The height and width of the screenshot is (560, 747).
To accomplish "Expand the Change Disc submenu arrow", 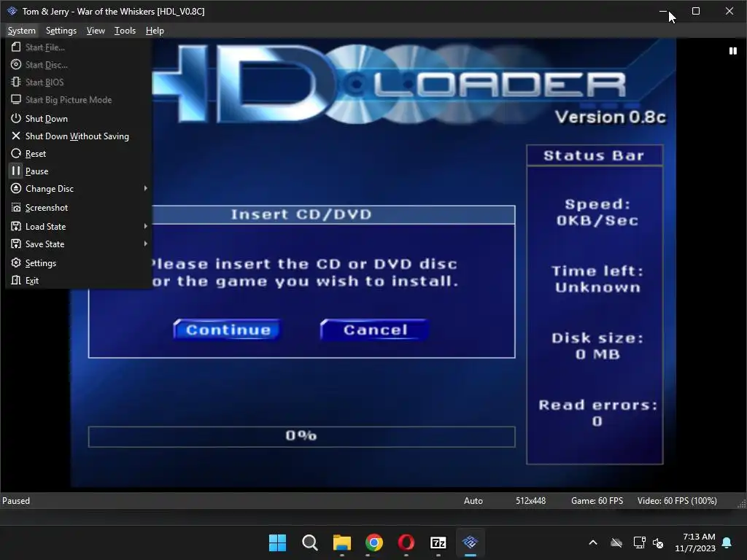I will pos(145,189).
